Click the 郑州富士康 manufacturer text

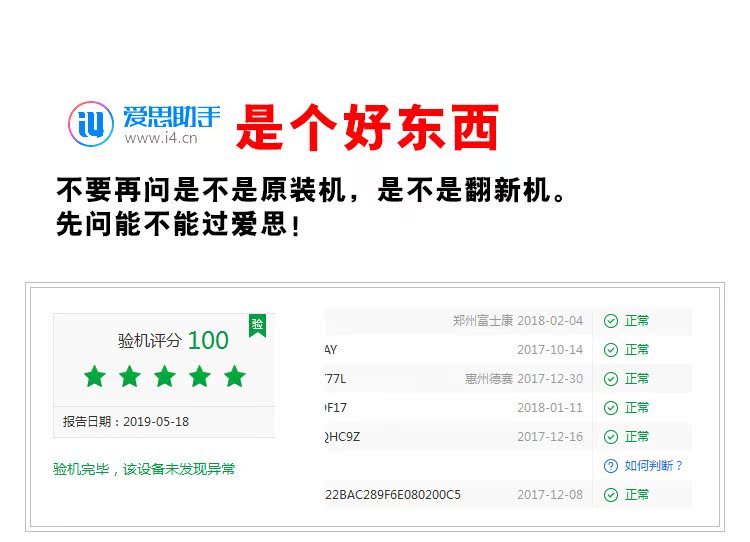pos(483,321)
